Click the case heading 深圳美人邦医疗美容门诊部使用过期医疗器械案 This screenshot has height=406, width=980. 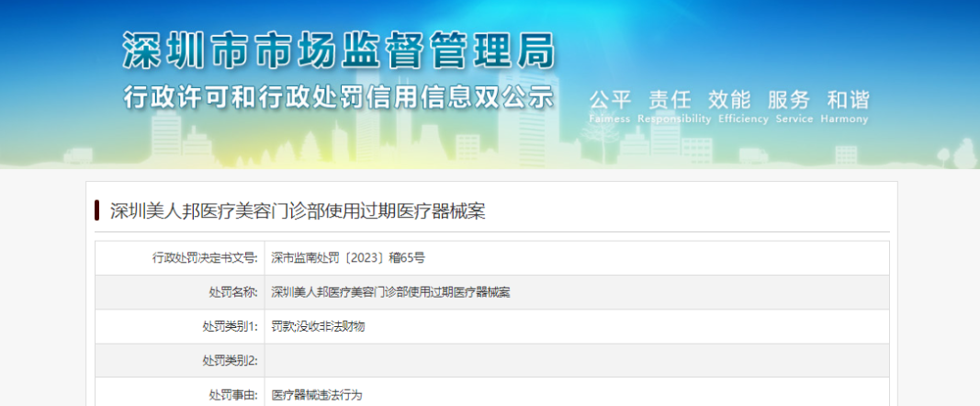pos(298,211)
